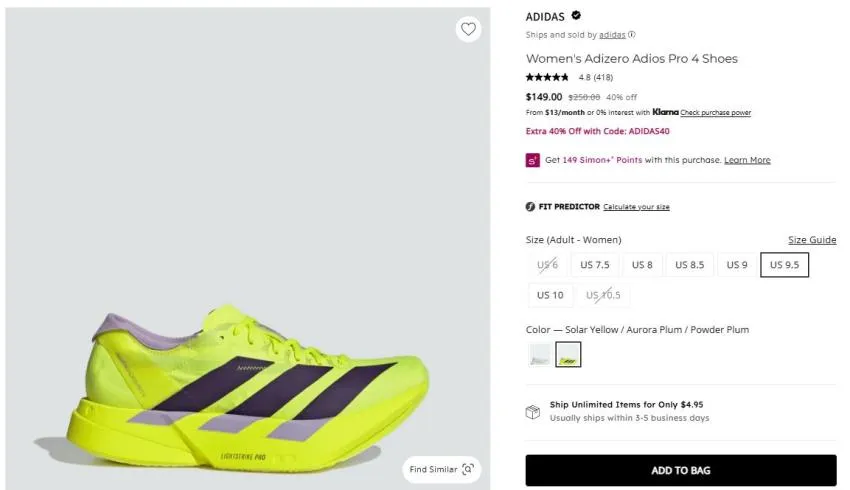The image size is (850, 490).
Task: Click the Fit Predictor icon
Action: (530, 207)
